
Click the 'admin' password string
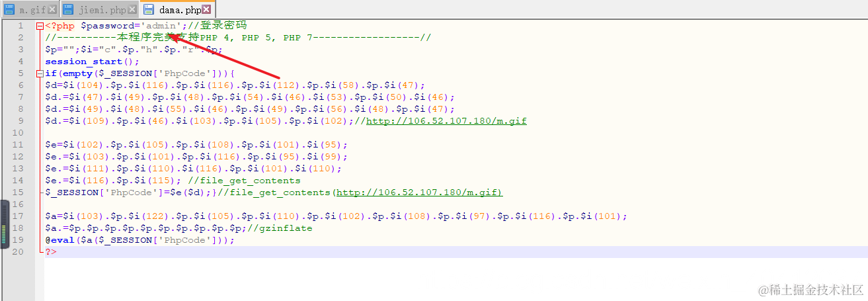[x=160, y=26]
